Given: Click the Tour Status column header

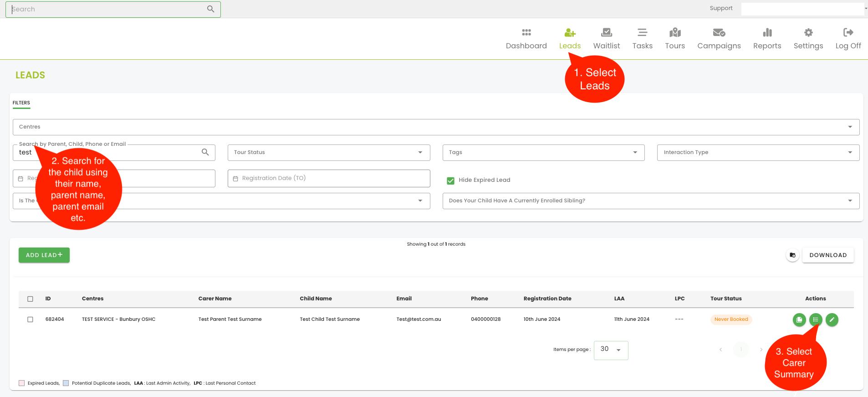Looking at the screenshot, I should [x=726, y=299].
